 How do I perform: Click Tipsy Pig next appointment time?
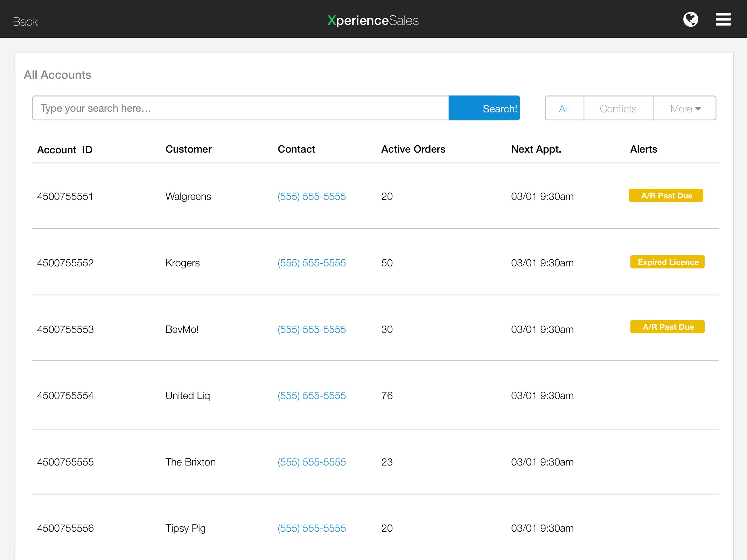(542, 528)
